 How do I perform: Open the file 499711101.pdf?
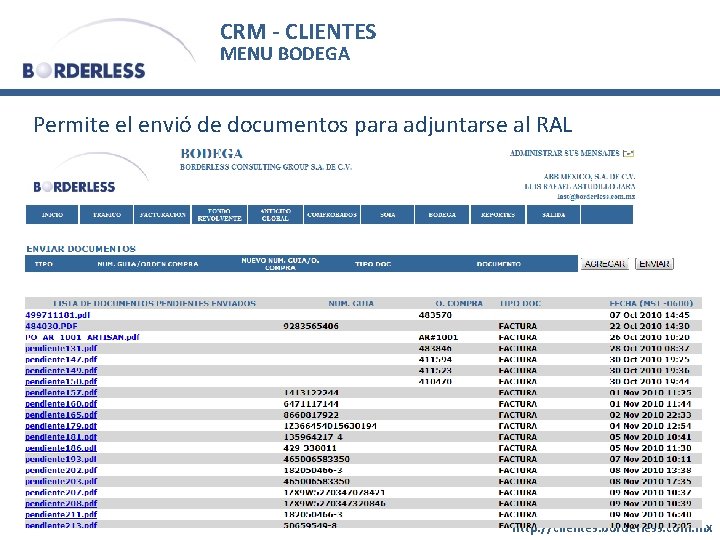57,315
